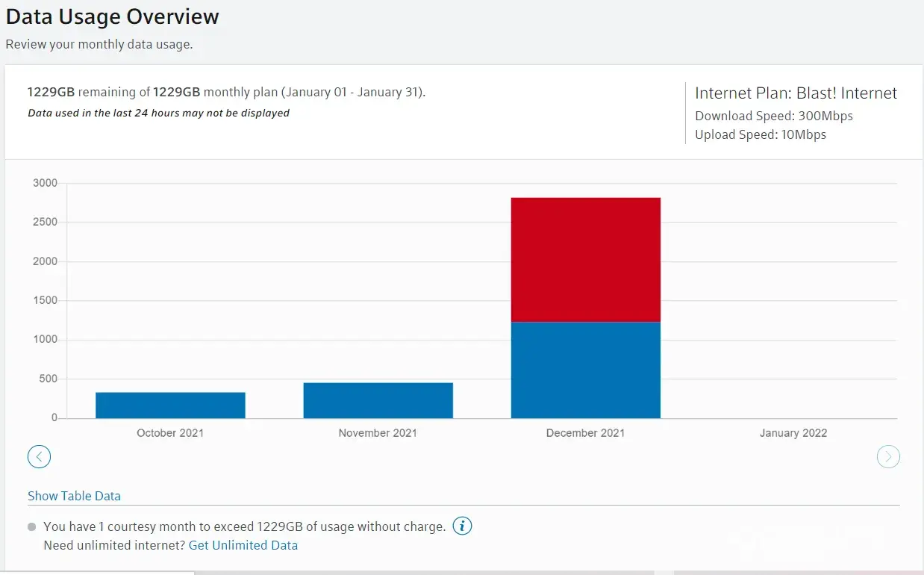The image size is (924, 575).
Task: Click the November 2021 axis label
Action: click(378, 433)
